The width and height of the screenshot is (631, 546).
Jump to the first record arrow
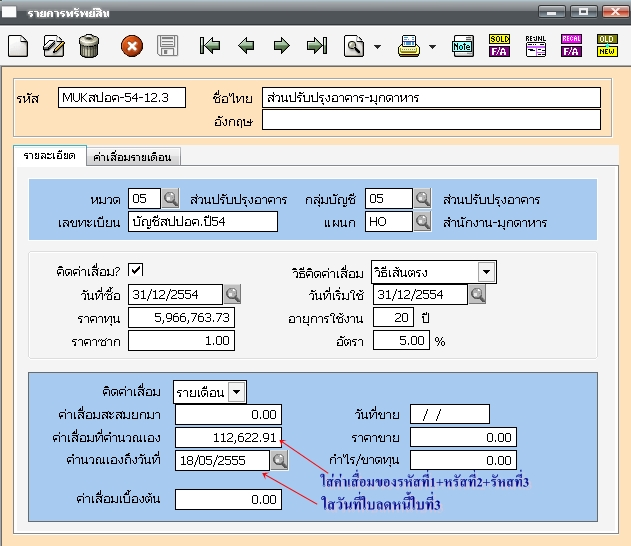pyautogui.click(x=210, y=46)
